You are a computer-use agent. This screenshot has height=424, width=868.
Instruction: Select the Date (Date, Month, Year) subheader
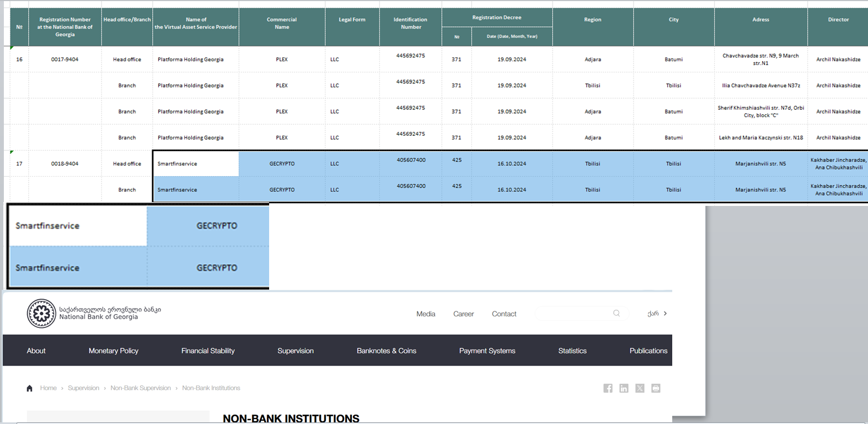pos(512,36)
